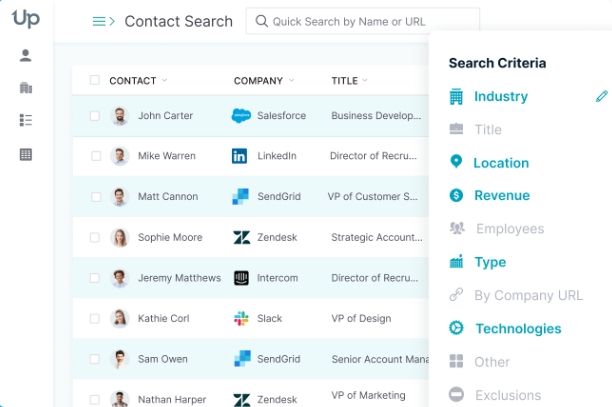Click the Employees people icon
The height and width of the screenshot is (407, 612).
tap(457, 228)
